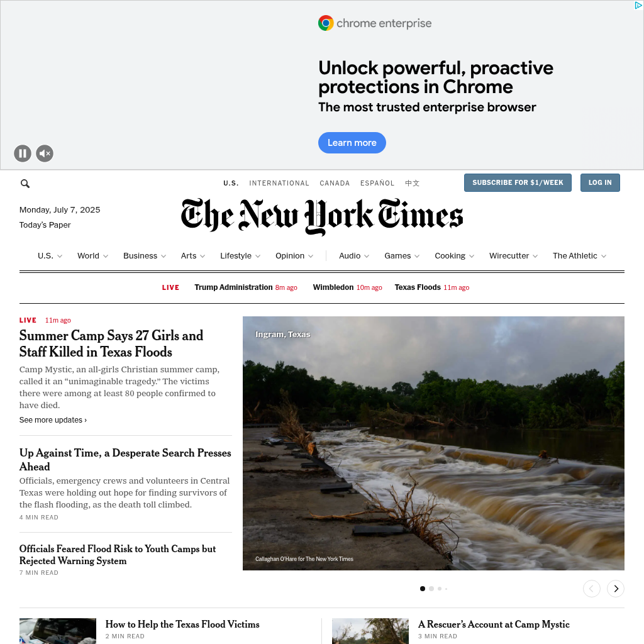Select the second carousel pagination dot
The width and height of the screenshot is (644, 644).
[x=431, y=589]
